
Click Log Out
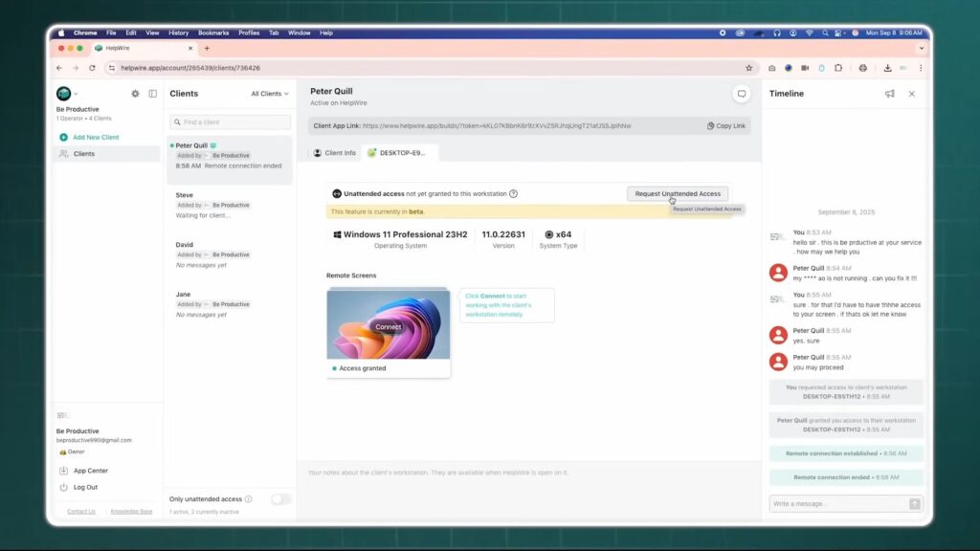pyautogui.click(x=78, y=487)
